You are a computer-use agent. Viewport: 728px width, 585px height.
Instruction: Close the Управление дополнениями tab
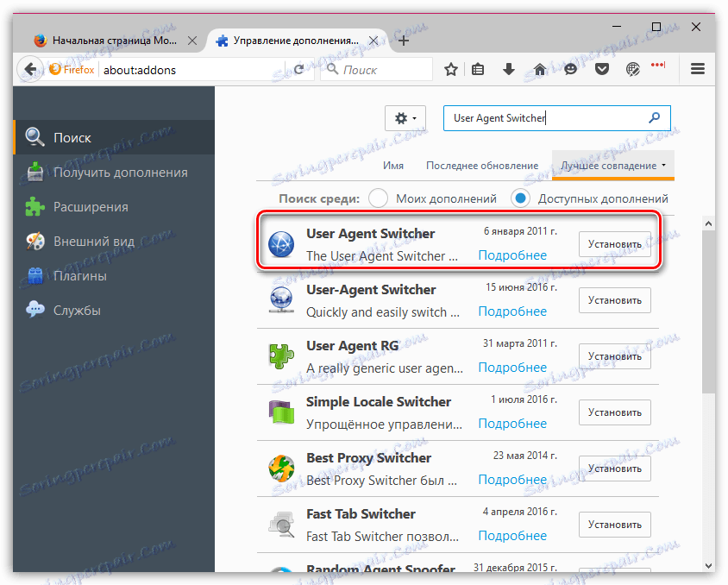(373, 41)
